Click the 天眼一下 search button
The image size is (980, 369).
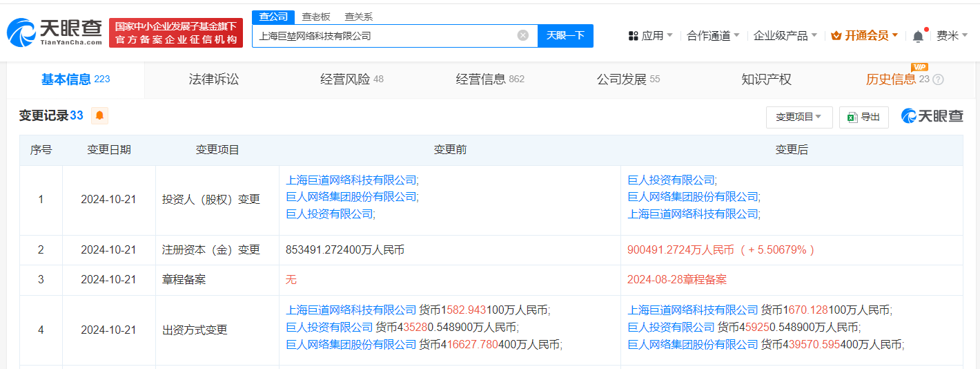565,35
